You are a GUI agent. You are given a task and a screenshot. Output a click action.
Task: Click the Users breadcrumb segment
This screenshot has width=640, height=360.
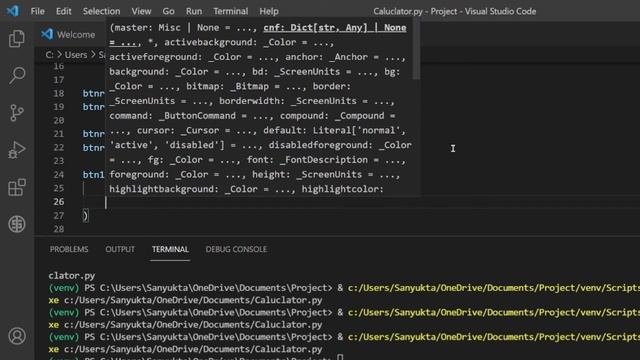click(76, 55)
